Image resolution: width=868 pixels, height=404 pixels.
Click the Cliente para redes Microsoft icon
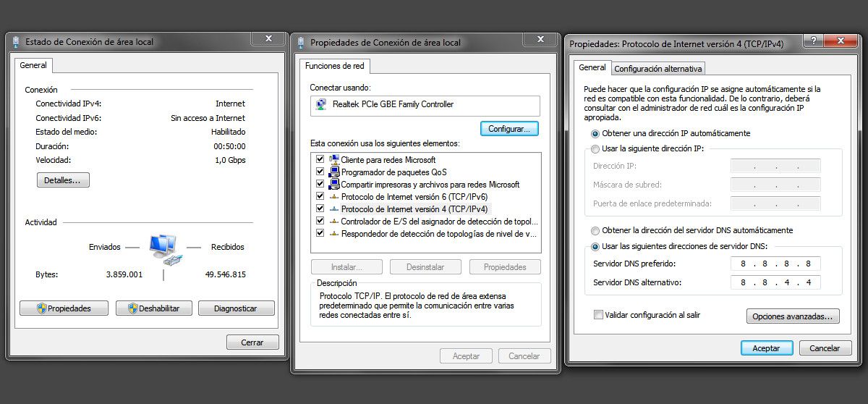333,159
